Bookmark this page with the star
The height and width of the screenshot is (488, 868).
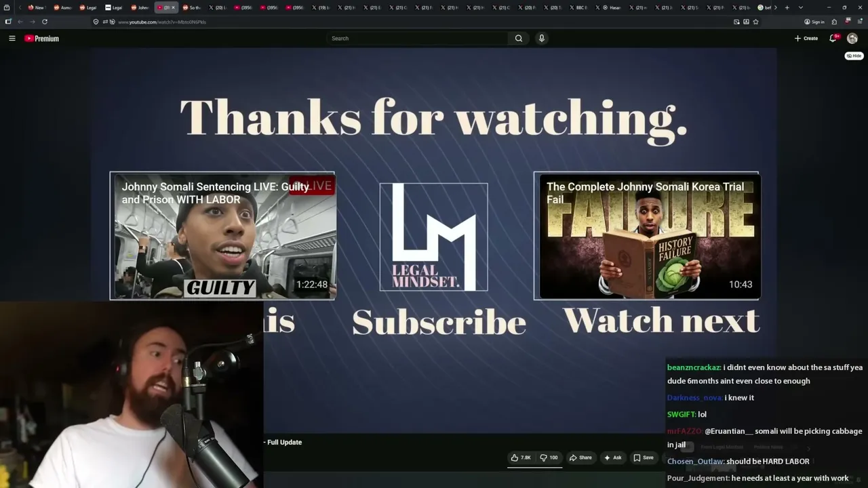[x=755, y=22]
